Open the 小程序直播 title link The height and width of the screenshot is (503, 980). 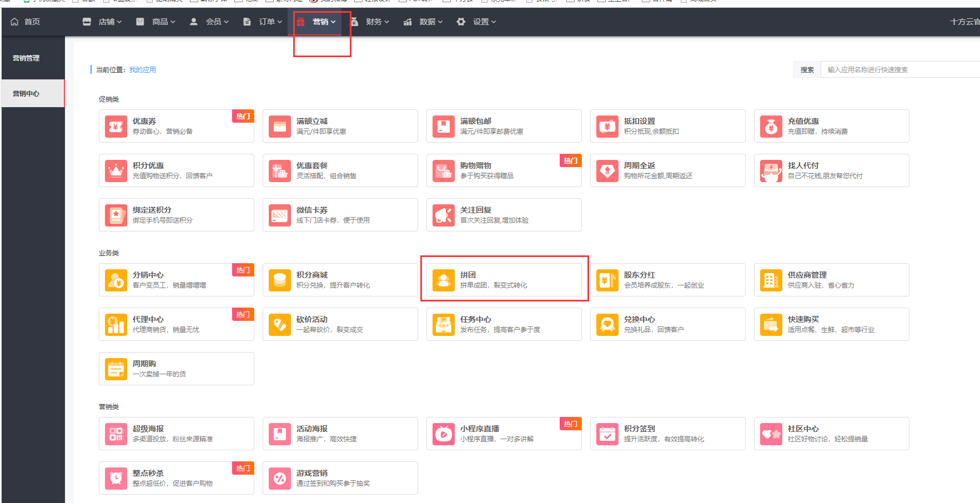tap(480, 429)
